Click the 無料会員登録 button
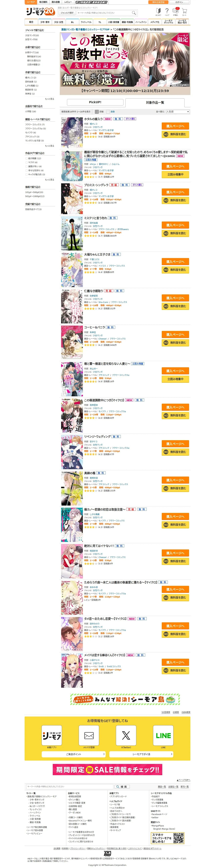Image resolution: width=215 pixels, height=868 pixels. coord(158,2)
